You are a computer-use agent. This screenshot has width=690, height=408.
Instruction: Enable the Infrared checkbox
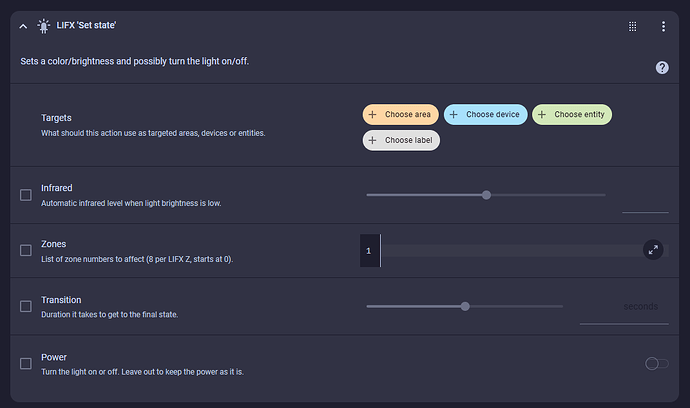(x=26, y=195)
